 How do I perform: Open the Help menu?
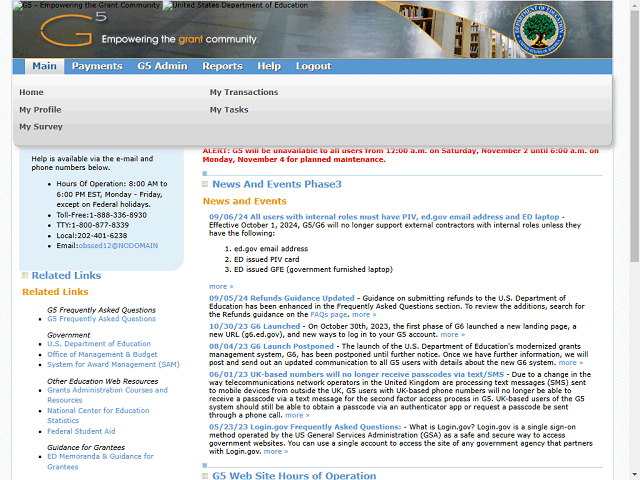[x=269, y=66]
